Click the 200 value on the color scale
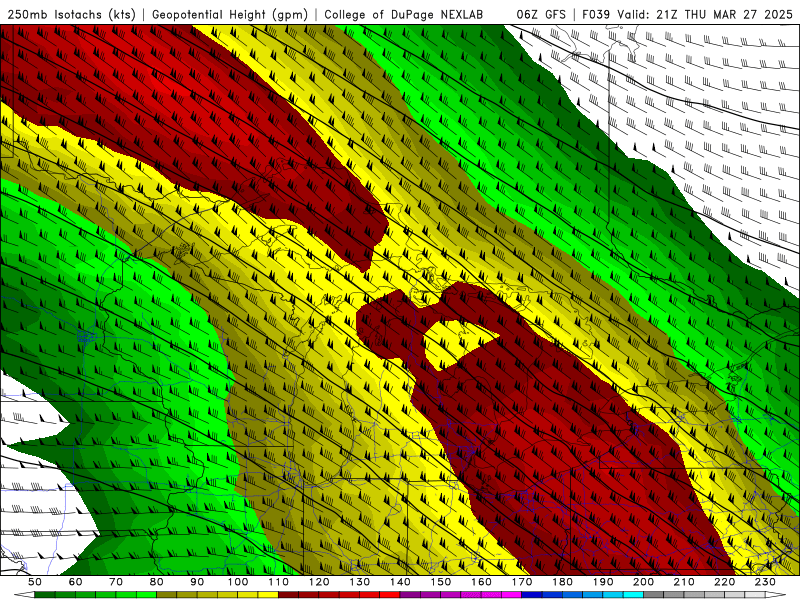 pos(643,582)
